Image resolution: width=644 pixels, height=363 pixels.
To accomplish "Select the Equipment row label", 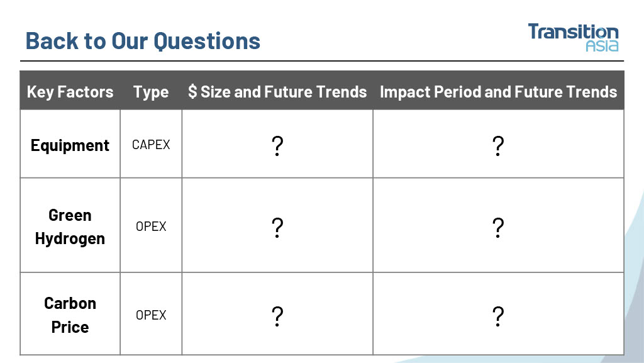I will click(70, 145).
